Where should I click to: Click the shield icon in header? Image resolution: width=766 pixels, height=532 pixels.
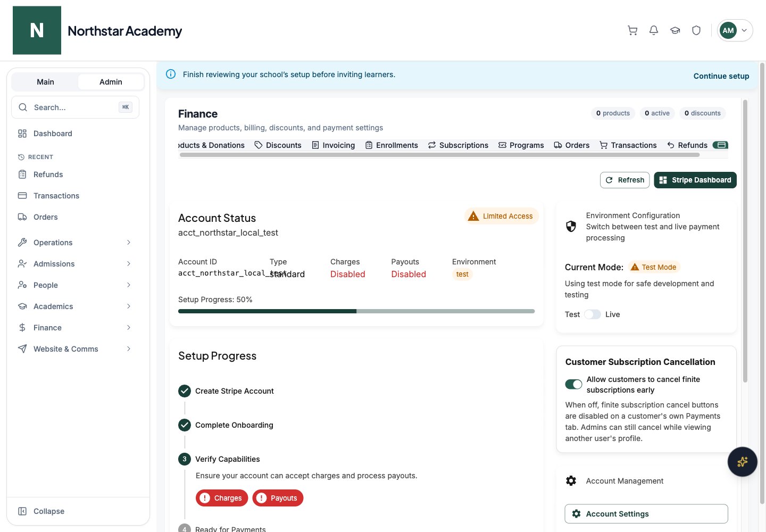[696, 30]
